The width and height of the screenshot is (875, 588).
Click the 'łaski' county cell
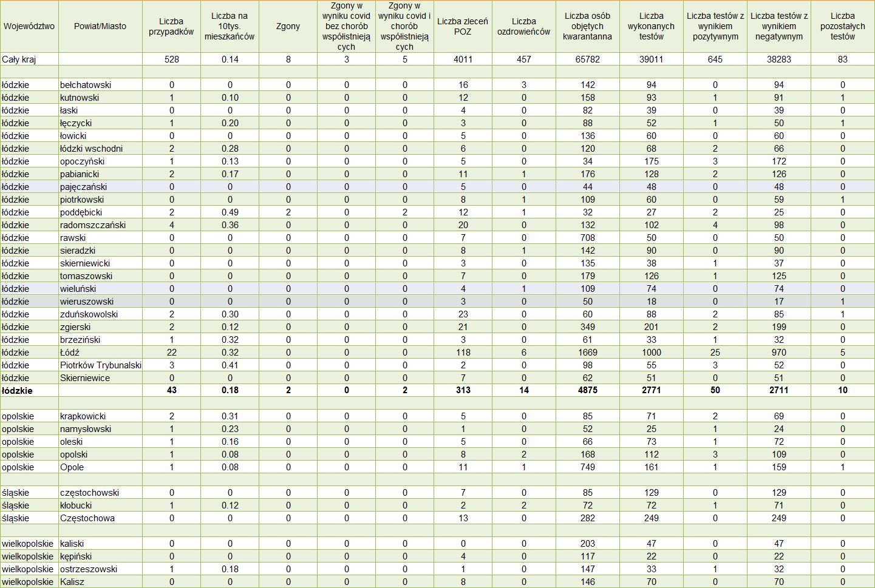coord(100,110)
